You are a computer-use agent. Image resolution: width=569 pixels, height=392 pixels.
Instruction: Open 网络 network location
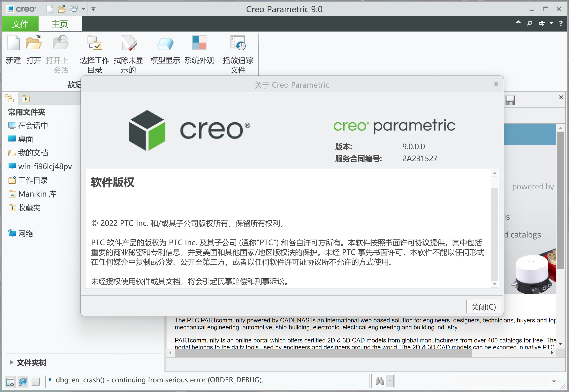click(x=21, y=233)
